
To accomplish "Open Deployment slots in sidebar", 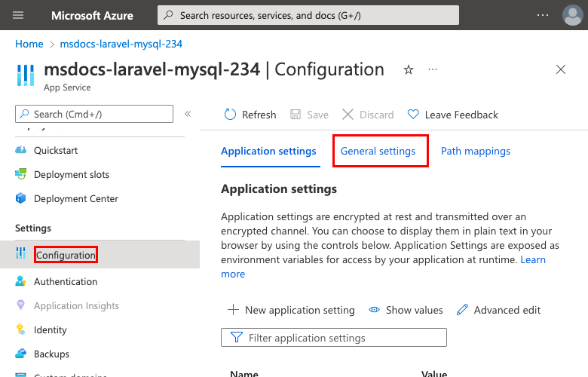I will tap(71, 174).
